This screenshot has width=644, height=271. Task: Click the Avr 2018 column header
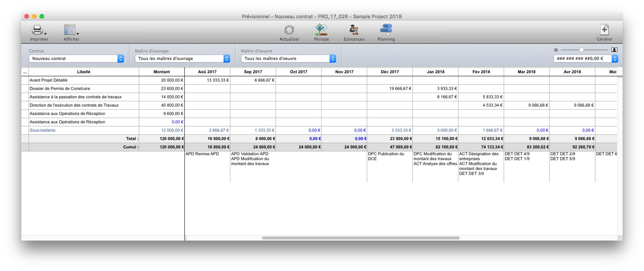572,72
